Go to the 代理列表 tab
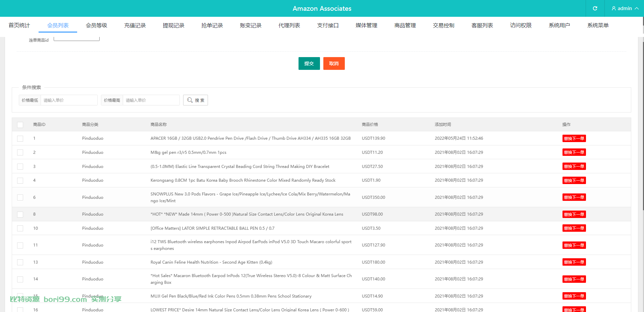Viewport: 644px width, 312px height. tap(289, 25)
